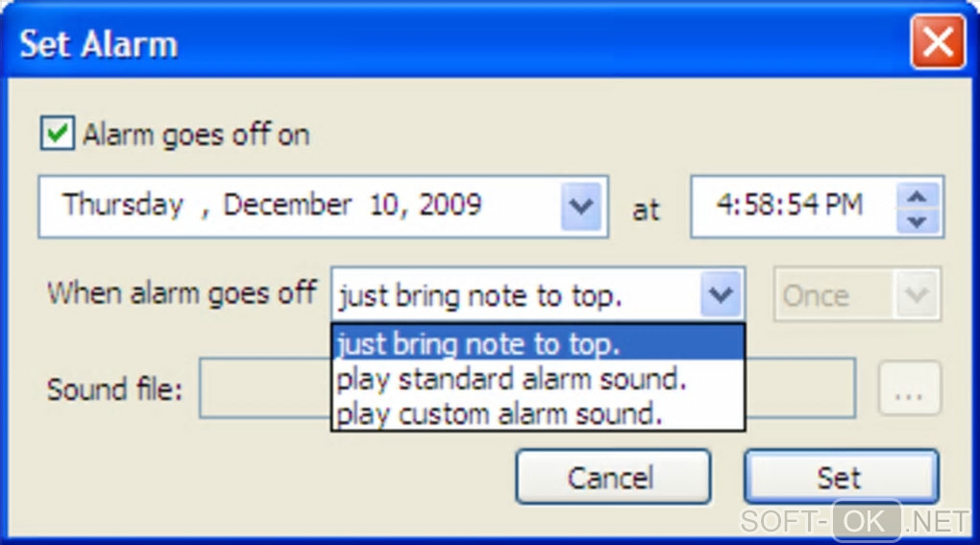This screenshot has height=545, width=980.
Task: Select the year '2009' in date field
Action: coord(449,205)
